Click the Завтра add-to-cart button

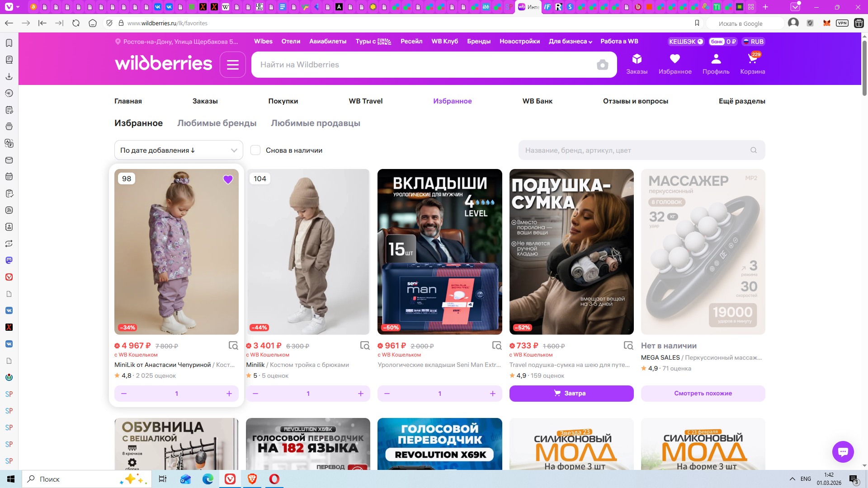pyautogui.click(x=571, y=394)
